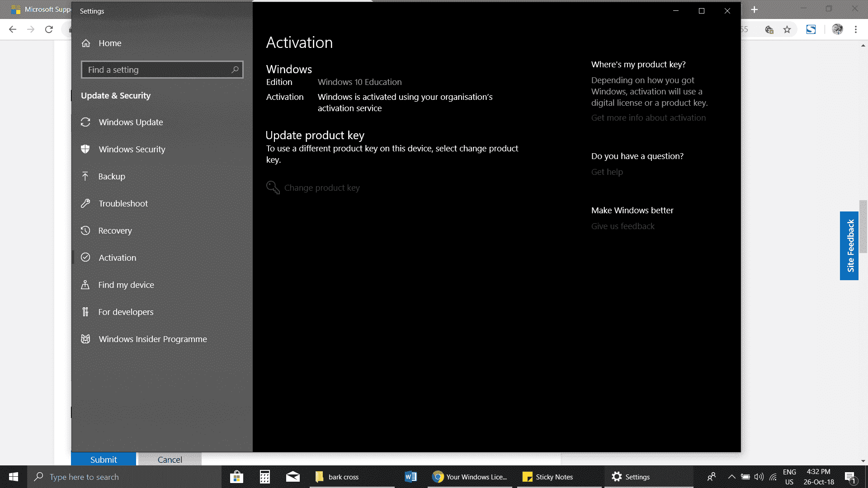
Task: Open Calculator from taskbar
Action: click(265, 477)
